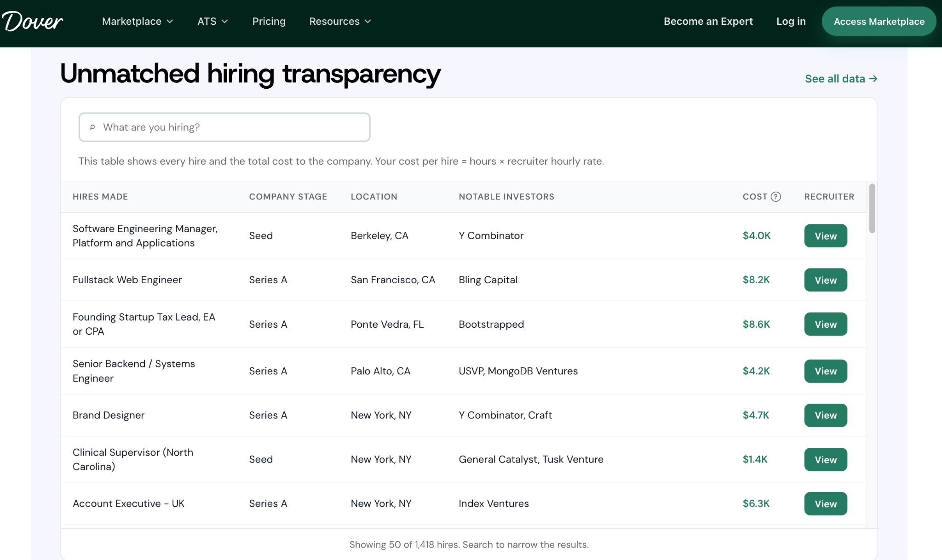This screenshot has width=942, height=560.
Task: Click the Brand Designer hire title
Action: (109, 415)
